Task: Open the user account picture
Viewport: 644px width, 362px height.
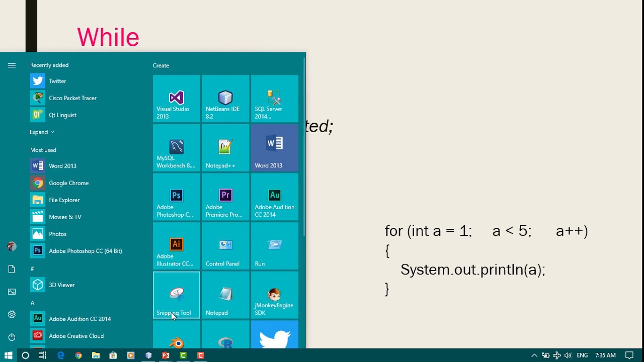Action: (12, 247)
